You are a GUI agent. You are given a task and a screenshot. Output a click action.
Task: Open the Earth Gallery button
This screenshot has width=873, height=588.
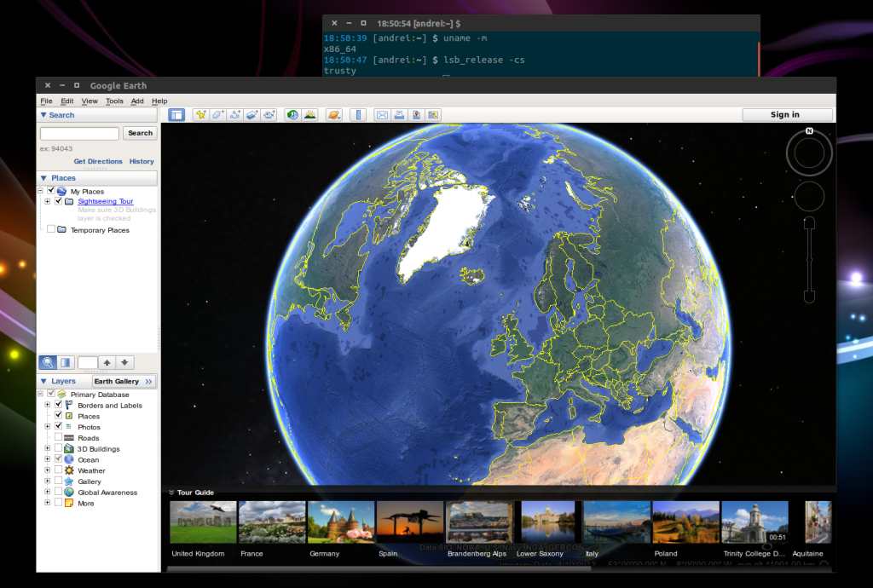124,381
